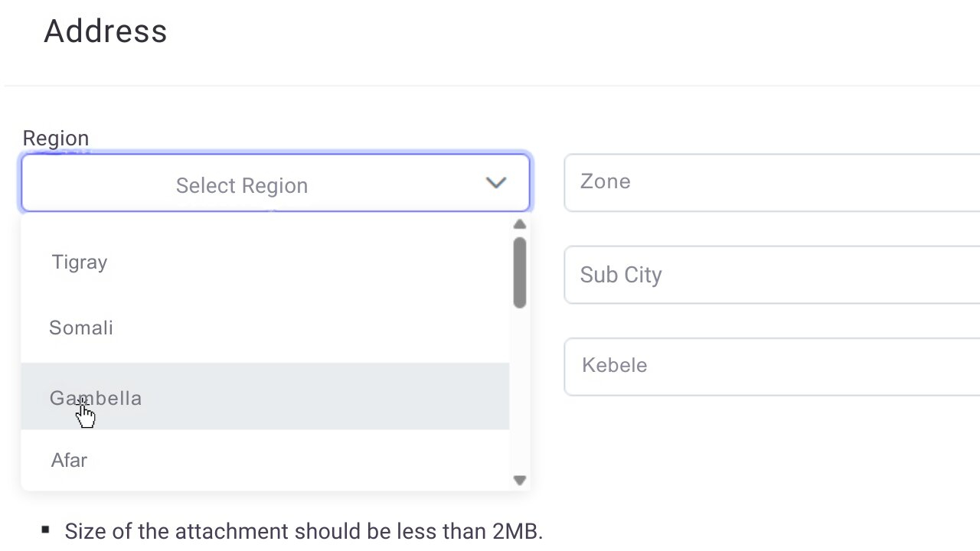Click the scroll-up arrow of region list

(520, 224)
